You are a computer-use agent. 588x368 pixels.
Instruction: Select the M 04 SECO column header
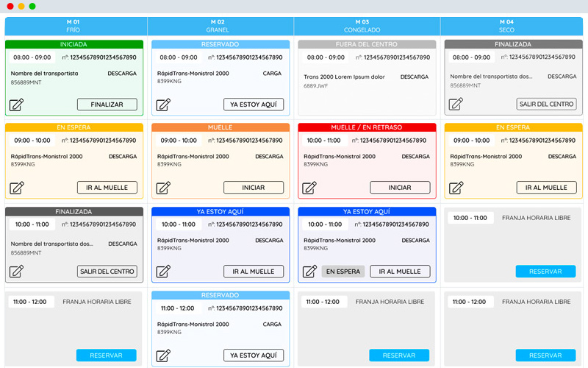[512, 26]
